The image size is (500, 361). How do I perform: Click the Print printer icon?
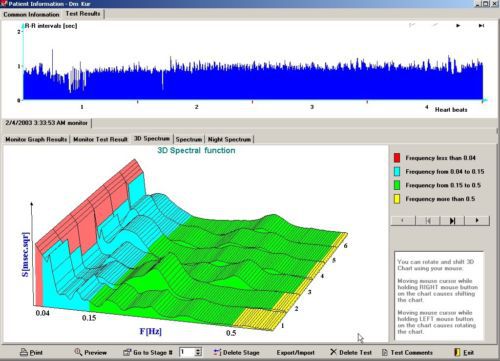[x=23, y=352]
